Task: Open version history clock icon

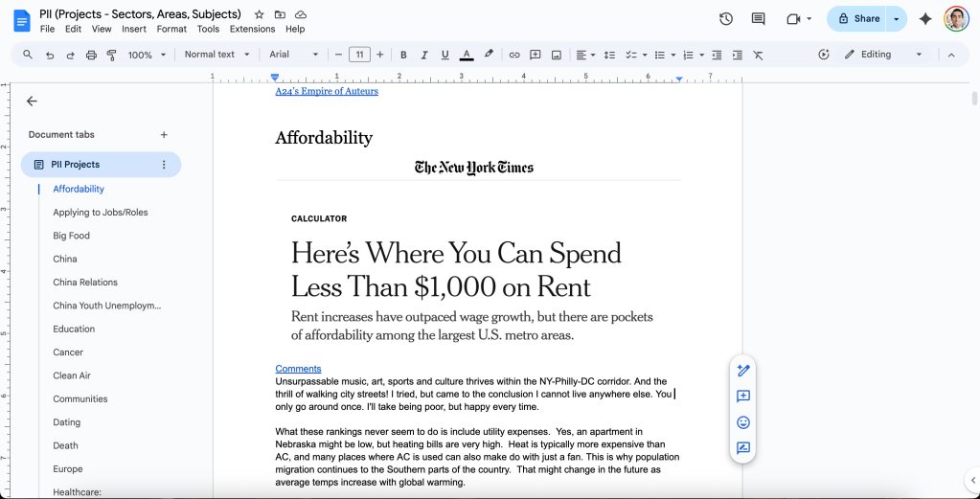Action: tap(726, 18)
